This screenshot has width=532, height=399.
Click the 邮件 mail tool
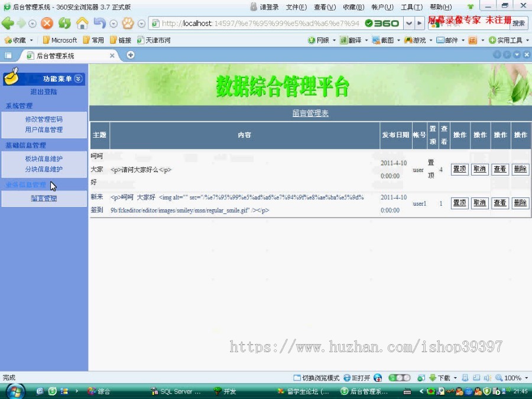click(447, 40)
